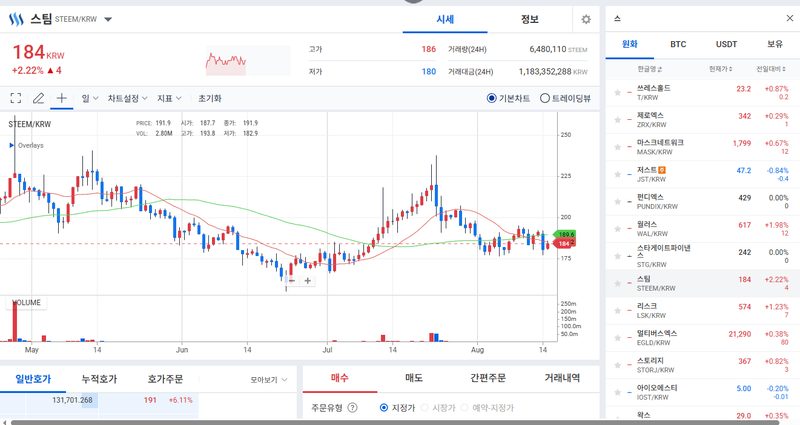Favorite star for 저스트 JST/KRW
Screen dimensions: 800x425
tap(617, 174)
